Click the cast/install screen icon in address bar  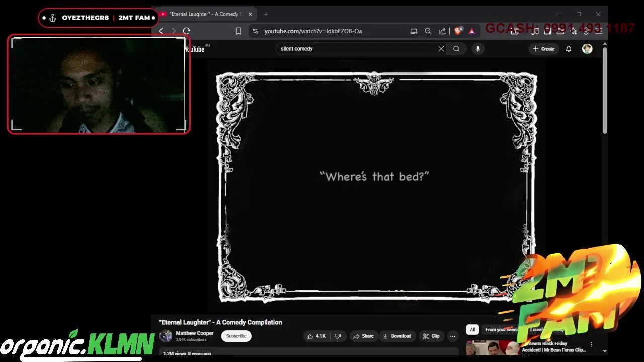[414, 31]
